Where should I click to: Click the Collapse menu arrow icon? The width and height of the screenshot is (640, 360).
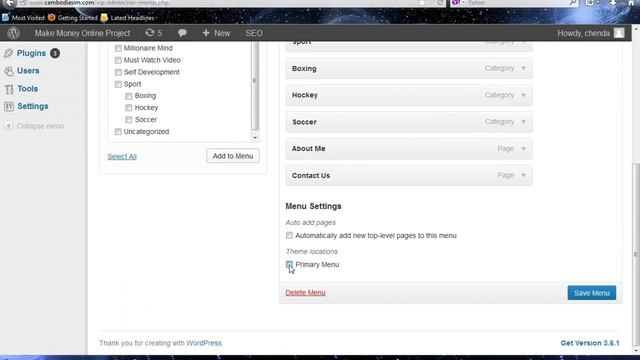click(9, 126)
